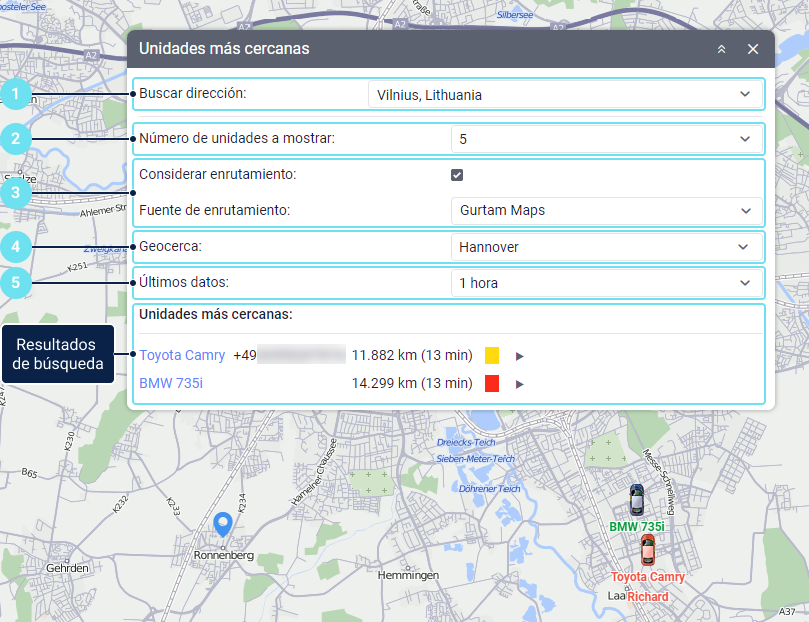Click the yellow color square for Toyota Camry
The width and height of the screenshot is (809, 622).
[x=492, y=355]
